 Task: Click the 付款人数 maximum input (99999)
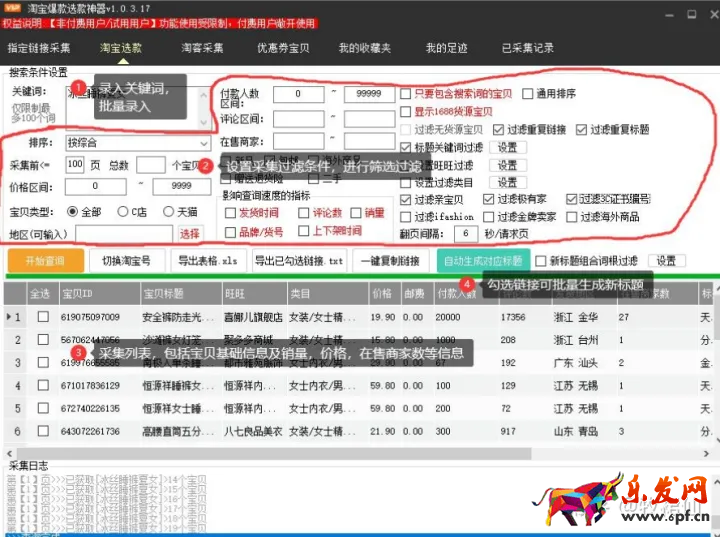[369, 94]
